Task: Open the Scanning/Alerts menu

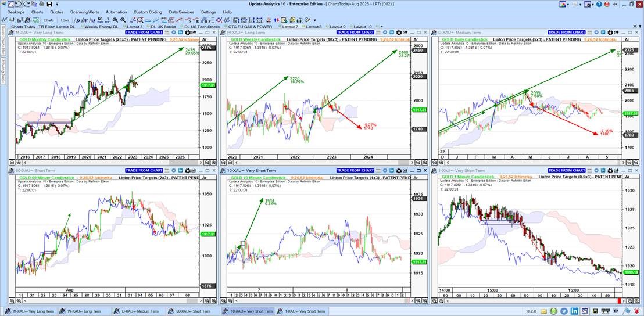Action: tap(85, 12)
